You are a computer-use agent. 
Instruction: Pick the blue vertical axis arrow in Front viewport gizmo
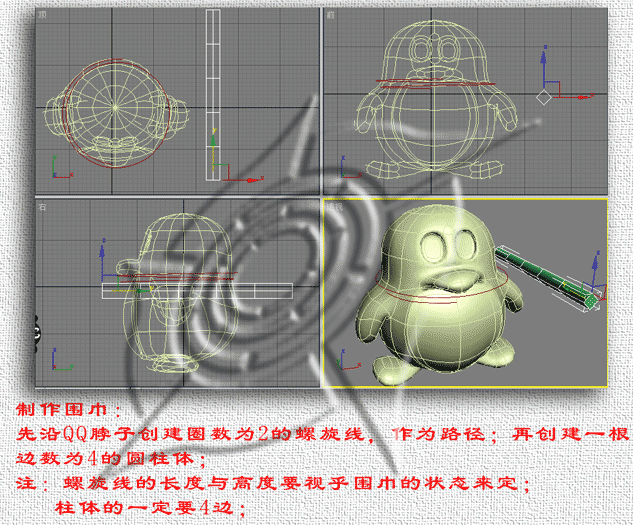click(543, 61)
